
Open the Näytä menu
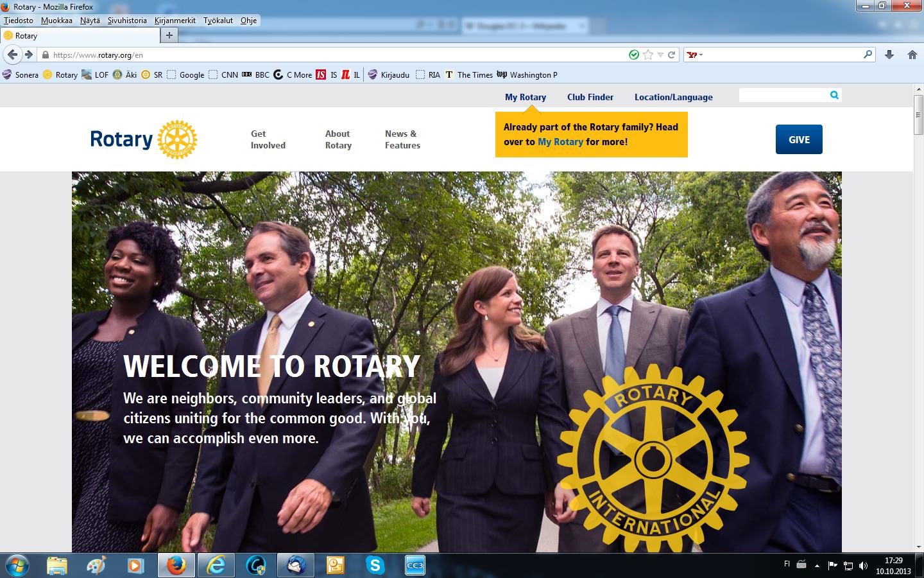(x=90, y=20)
